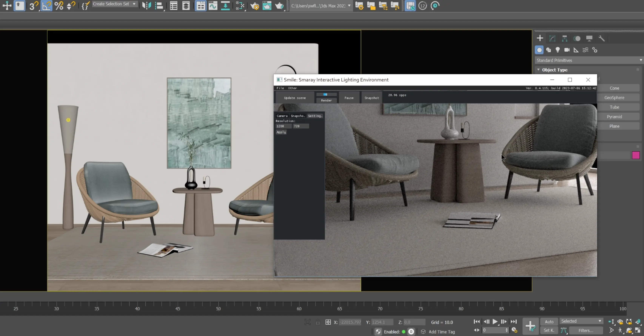644x336 pixels.
Task: Click Apply under Resolution in Smaray
Action: [x=281, y=132]
